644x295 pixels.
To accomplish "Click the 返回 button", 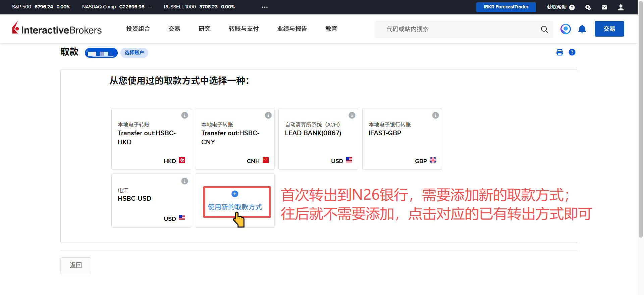I will [x=76, y=265].
